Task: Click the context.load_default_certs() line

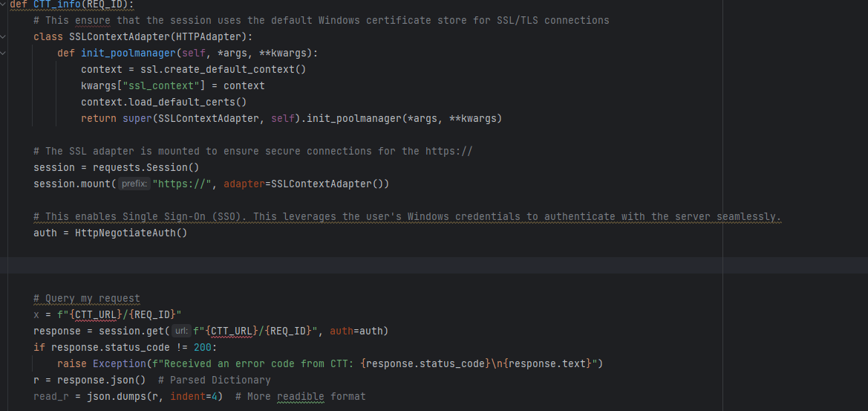Action: pyautogui.click(x=164, y=103)
